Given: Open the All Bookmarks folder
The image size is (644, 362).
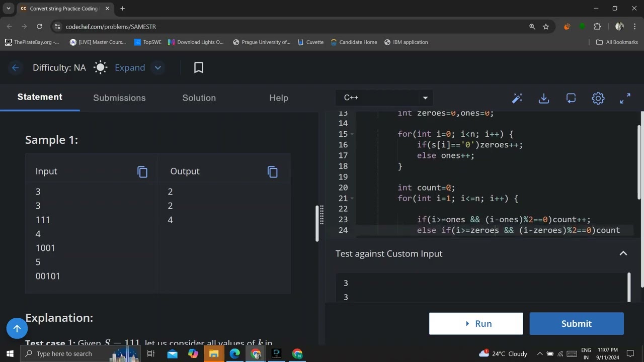Looking at the screenshot, I should point(617,42).
